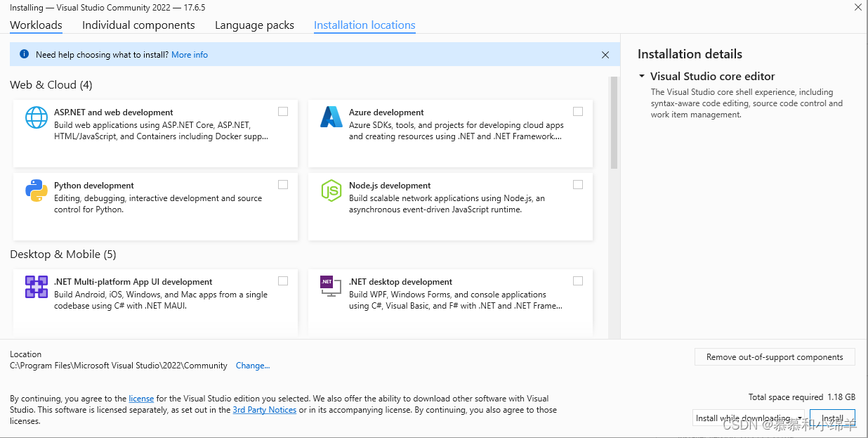Dismiss the help banner with X

605,55
